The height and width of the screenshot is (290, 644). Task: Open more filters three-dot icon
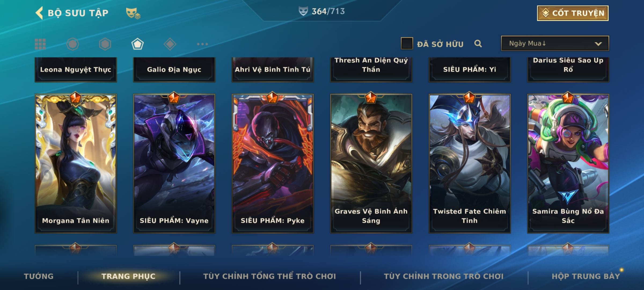pyautogui.click(x=202, y=44)
